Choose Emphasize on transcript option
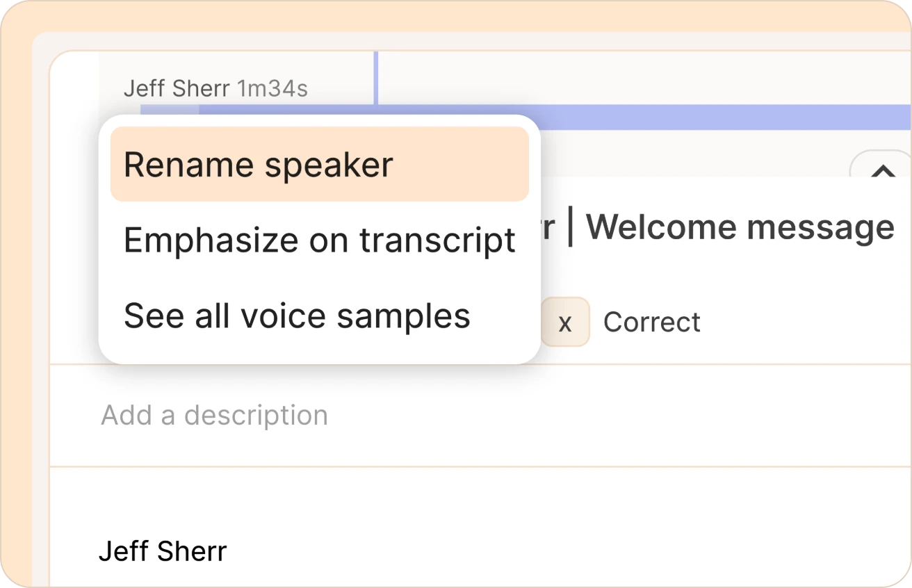 [x=319, y=240]
